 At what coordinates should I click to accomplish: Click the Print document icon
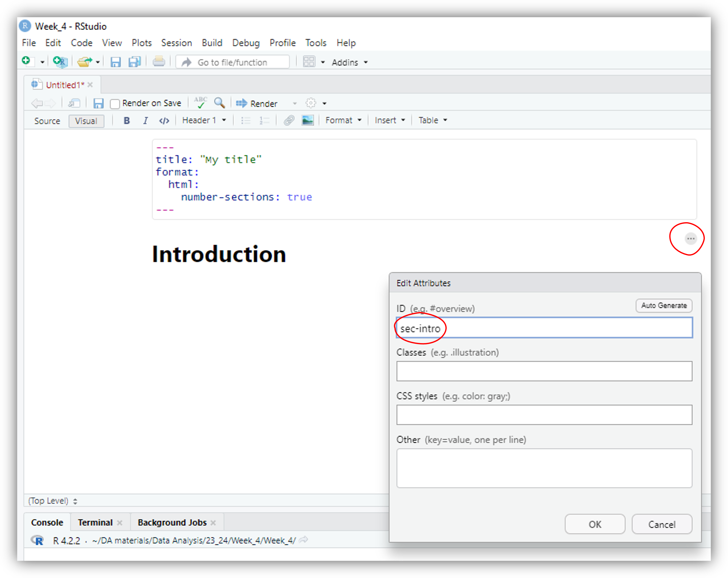click(159, 62)
